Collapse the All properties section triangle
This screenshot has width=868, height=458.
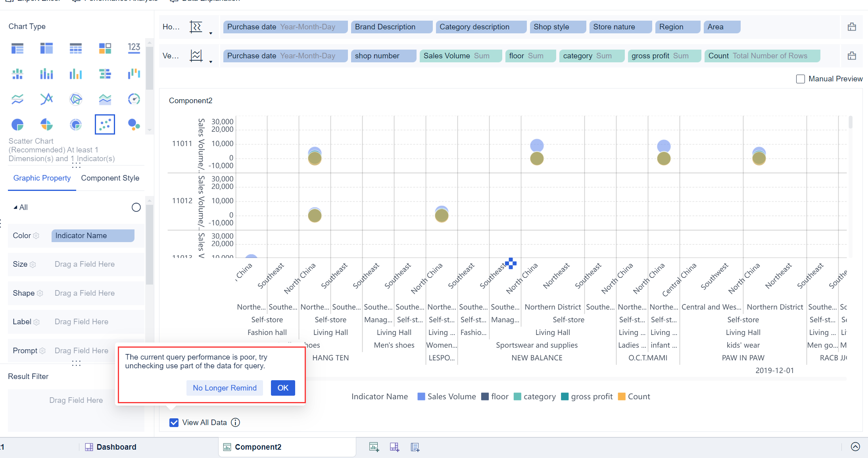[x=15, y=207]
